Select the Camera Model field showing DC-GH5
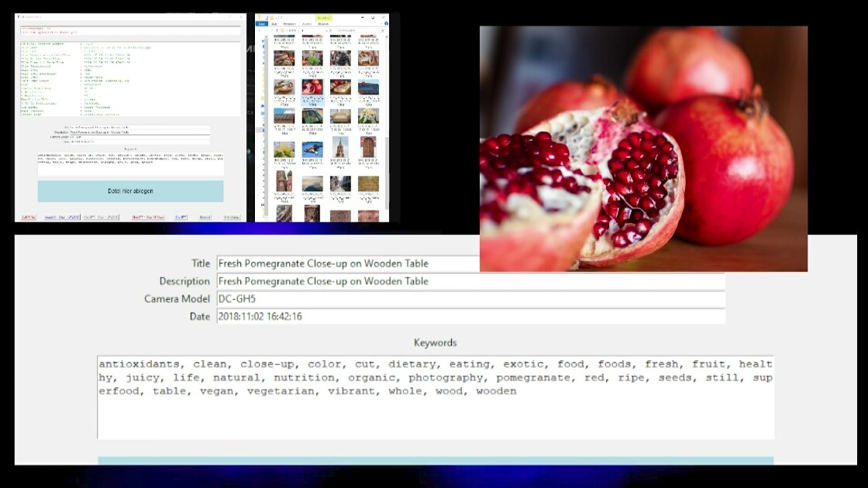The height and width of the screenshot is (488, 868). (x=470, y=299)
